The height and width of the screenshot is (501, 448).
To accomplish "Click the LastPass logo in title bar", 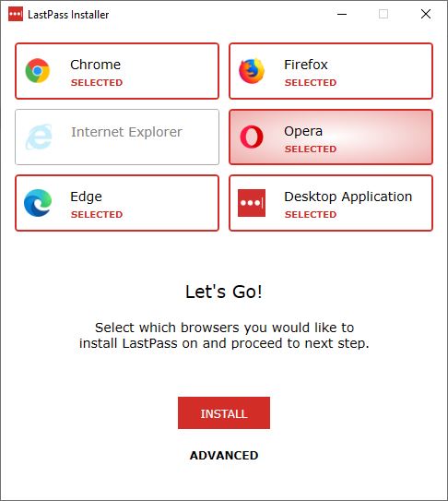I will pyautogui.click(x=16, y=15).
